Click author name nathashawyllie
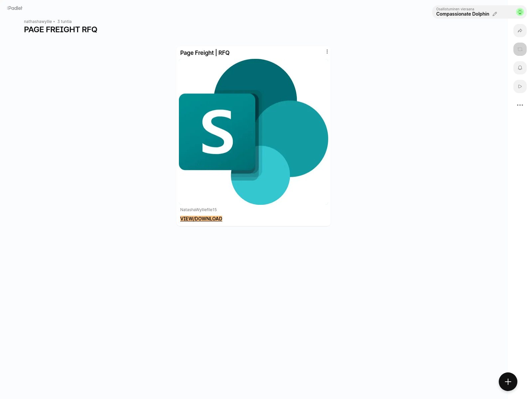The height and width of the screenshot is (399, 532). pyautogui.click(x=38, y=22)
